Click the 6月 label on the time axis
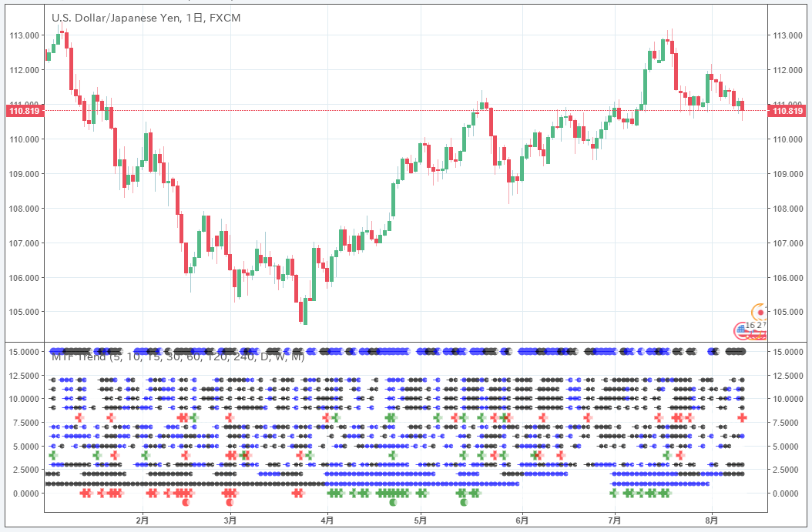 tap(522, 520)
